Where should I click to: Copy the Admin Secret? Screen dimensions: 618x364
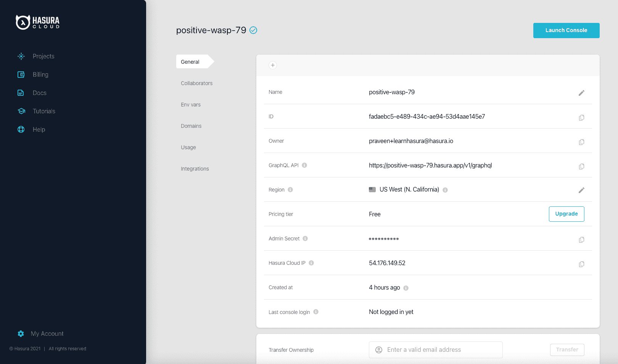pos(581,240)
